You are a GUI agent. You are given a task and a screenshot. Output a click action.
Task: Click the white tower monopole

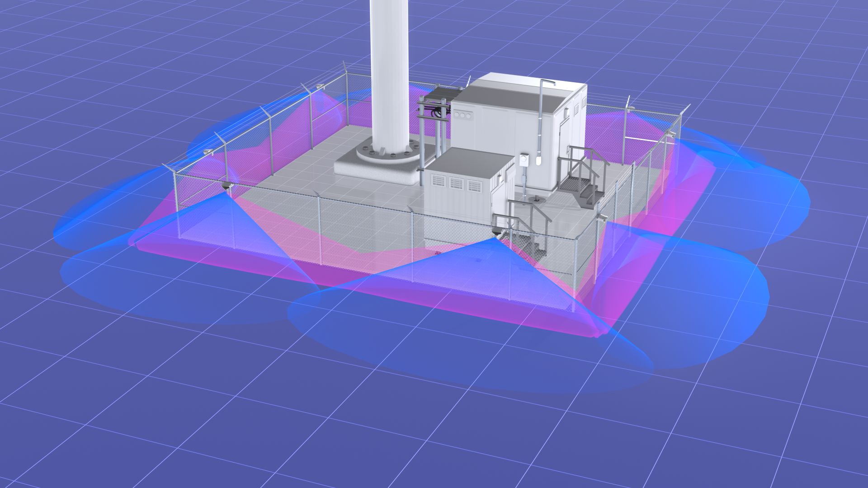tap(389, 68)
